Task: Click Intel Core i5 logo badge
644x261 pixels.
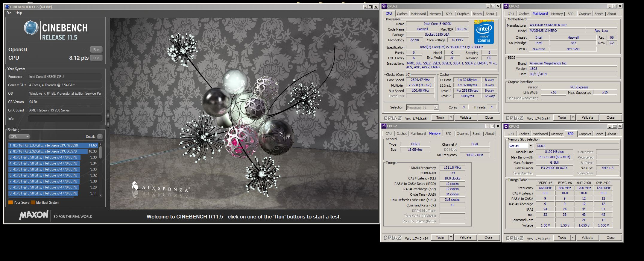Action: pyautogui.click(x=484, y=32)
